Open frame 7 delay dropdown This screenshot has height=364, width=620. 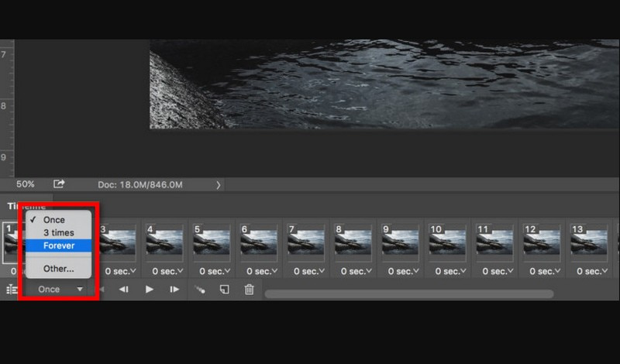(x=309, y=272)
